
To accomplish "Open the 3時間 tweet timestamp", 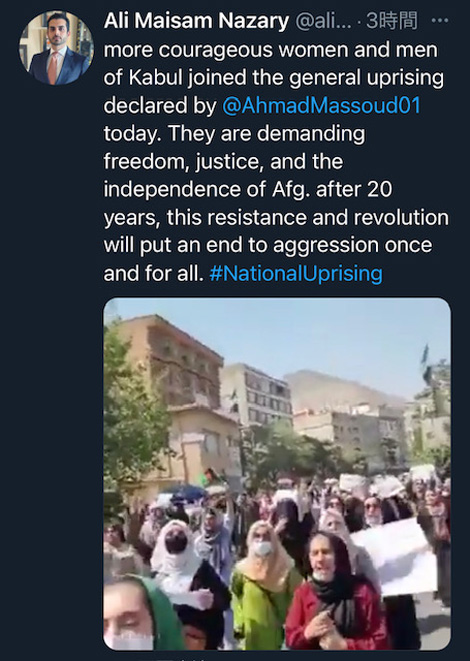I will tap(392, 21).
